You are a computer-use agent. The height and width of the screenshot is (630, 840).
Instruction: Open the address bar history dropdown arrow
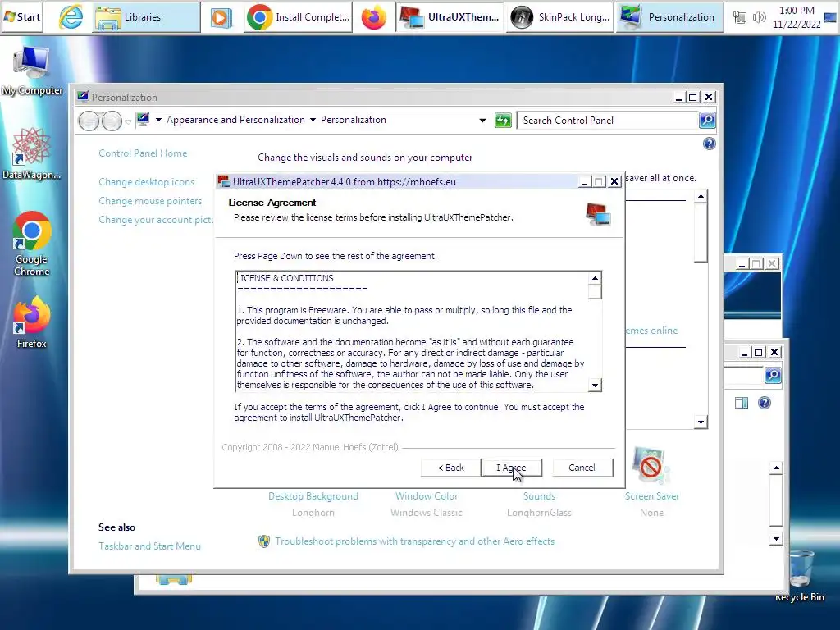[482, 121]
